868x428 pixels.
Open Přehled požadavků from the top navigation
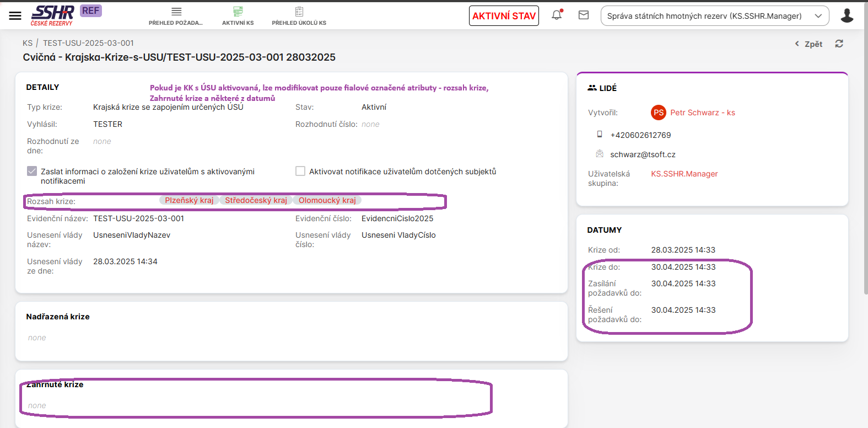(x=176, y=16)
